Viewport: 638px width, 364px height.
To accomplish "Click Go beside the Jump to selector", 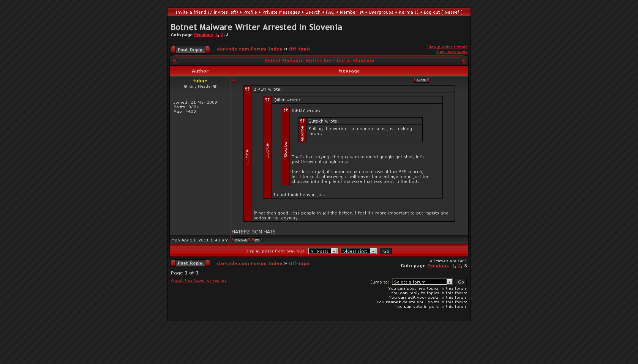I will pos(461,282).
